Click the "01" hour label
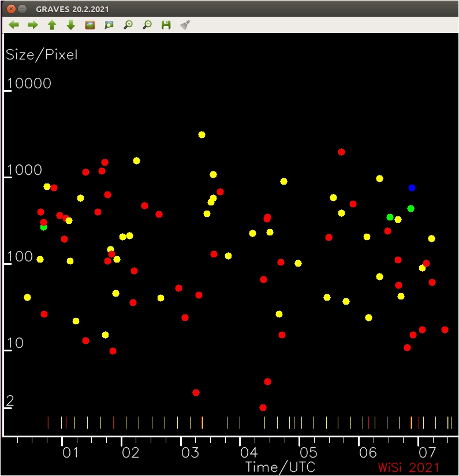 (71, 452)
